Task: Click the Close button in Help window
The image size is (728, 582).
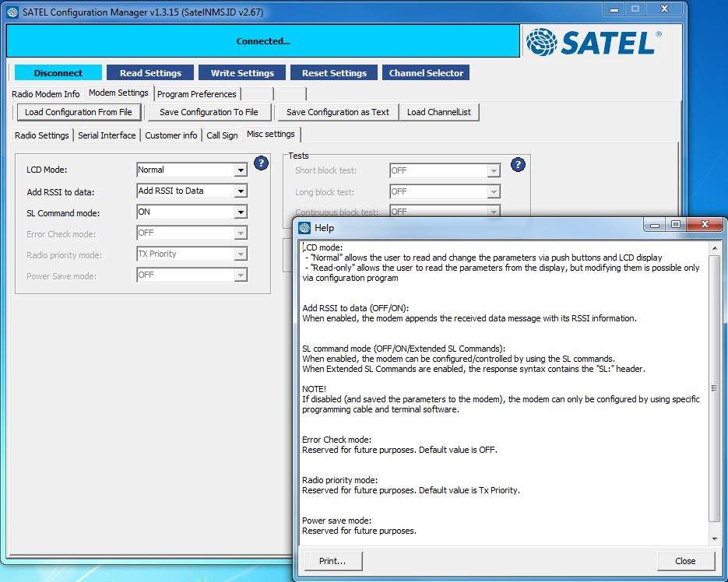Action: (685, 561)
